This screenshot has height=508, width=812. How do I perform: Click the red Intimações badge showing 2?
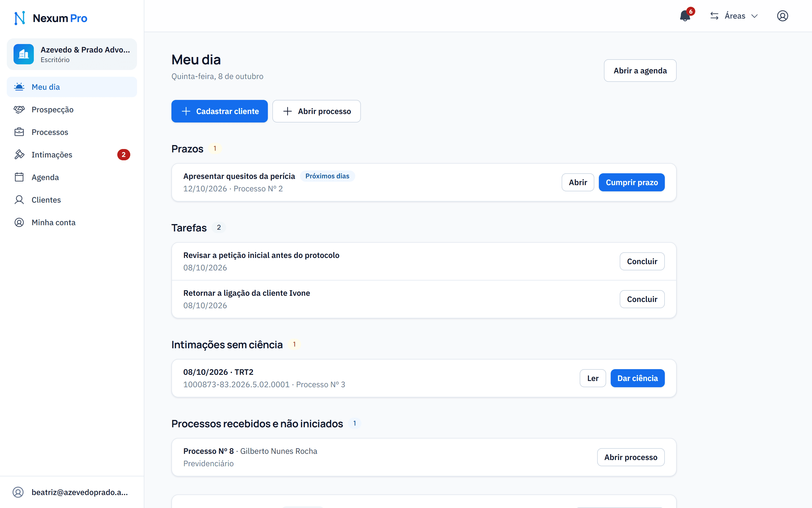(123, 155)
